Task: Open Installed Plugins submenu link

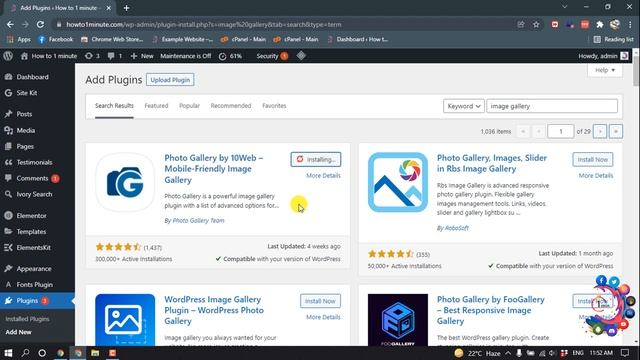Action: [27, 319]
